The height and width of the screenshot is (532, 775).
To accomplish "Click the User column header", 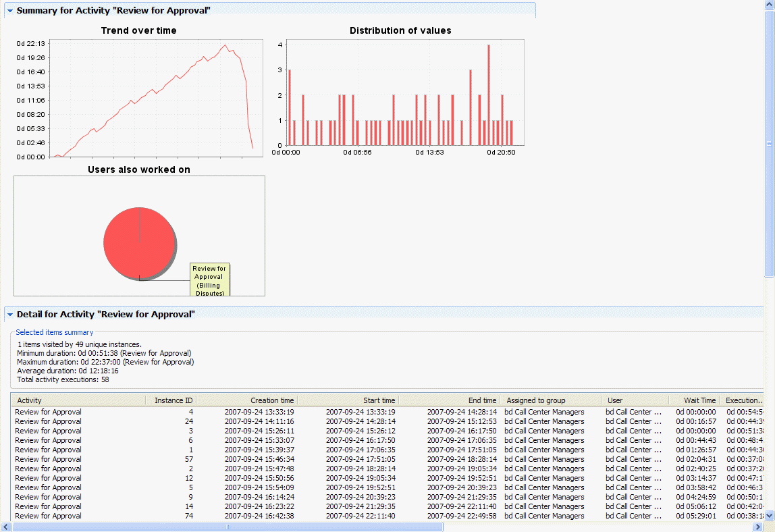I will (635, 400).
